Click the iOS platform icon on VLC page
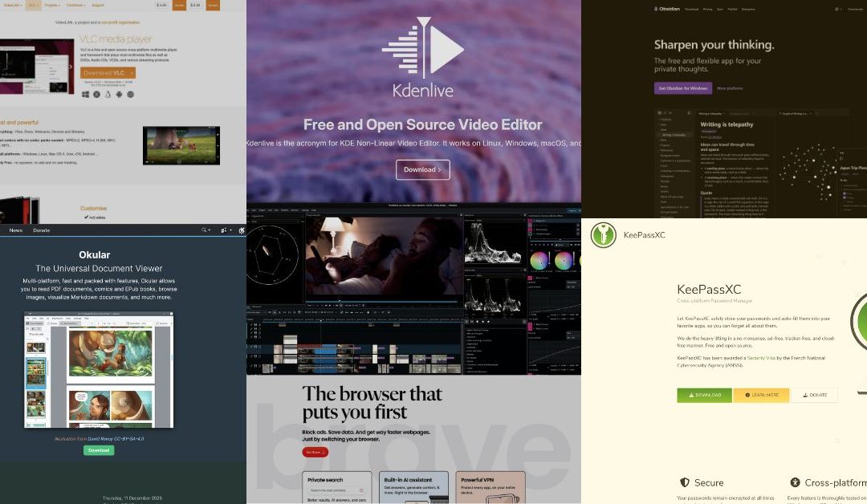 point(131,95)
